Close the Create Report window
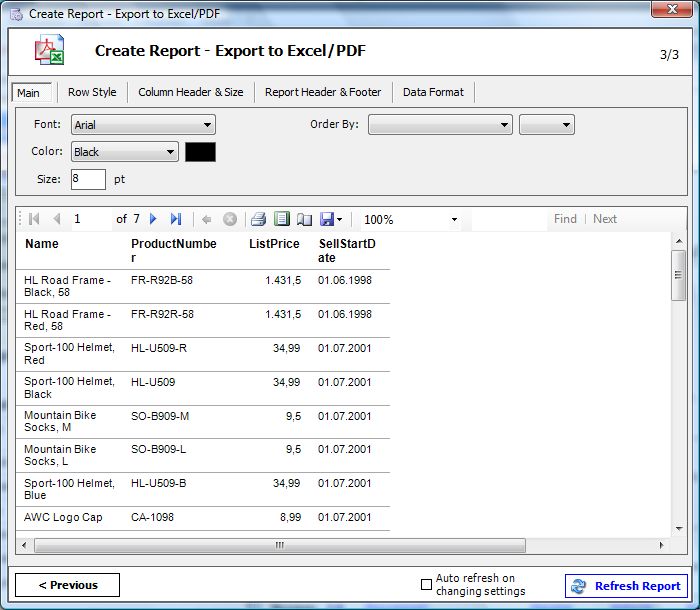Screen dimensions: 700x610 point(672,9)
